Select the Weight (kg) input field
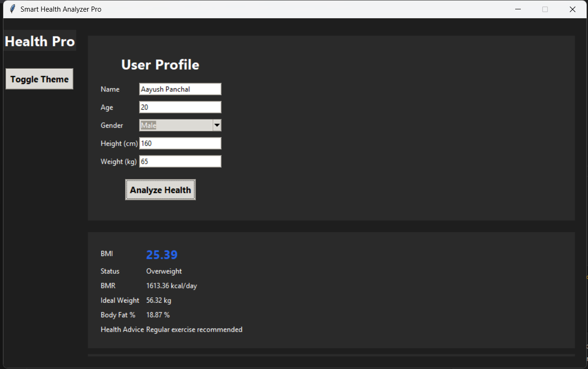This screenshot has width=588, height=369. click(180, 161)
